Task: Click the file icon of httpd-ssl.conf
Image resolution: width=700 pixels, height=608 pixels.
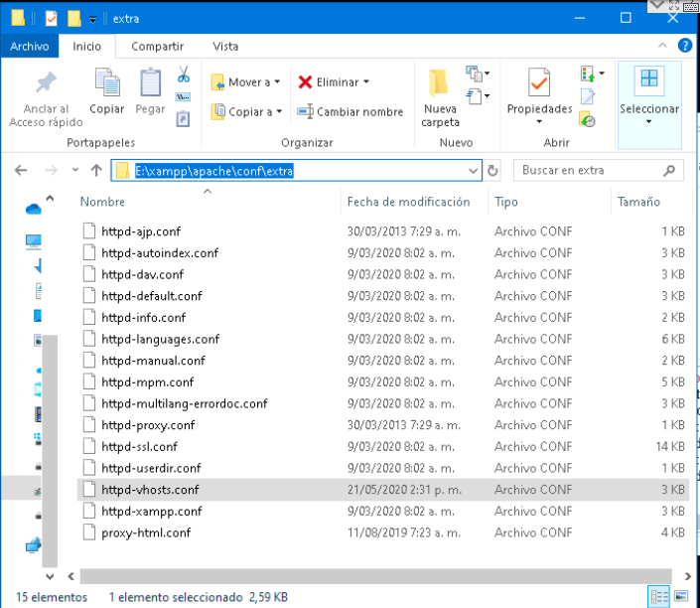Action: 89,446
